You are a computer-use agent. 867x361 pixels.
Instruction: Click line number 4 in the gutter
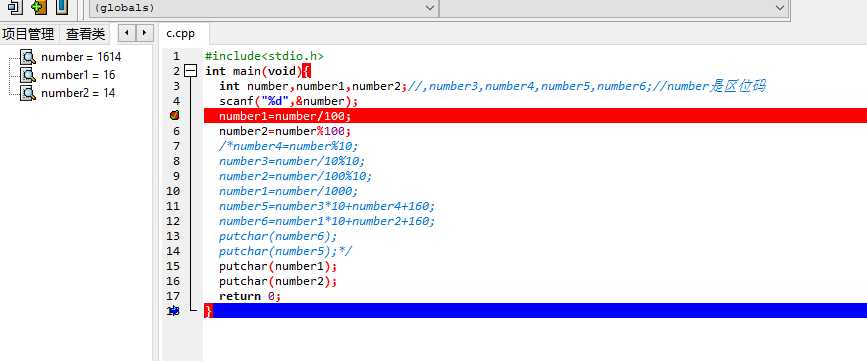click(x=176, y=101)
